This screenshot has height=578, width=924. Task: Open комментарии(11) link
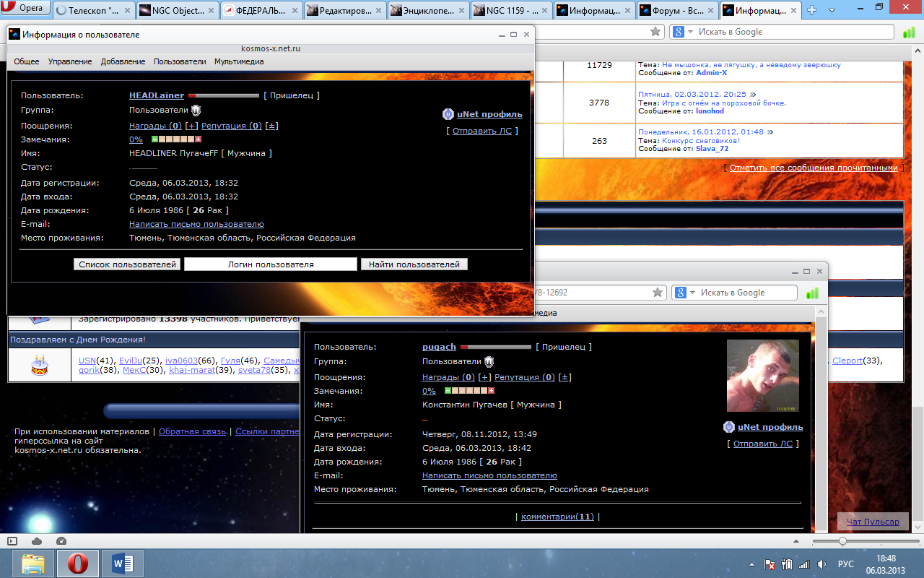(557, 517)
